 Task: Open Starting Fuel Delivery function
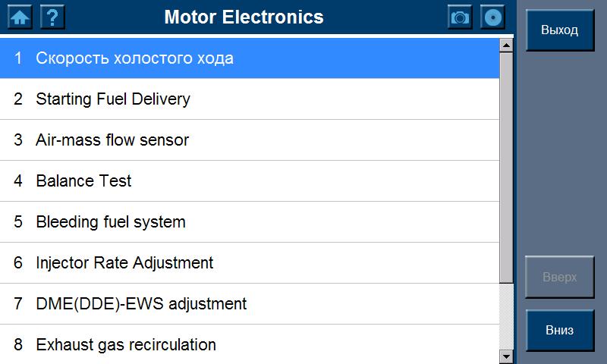click(250, 99)
